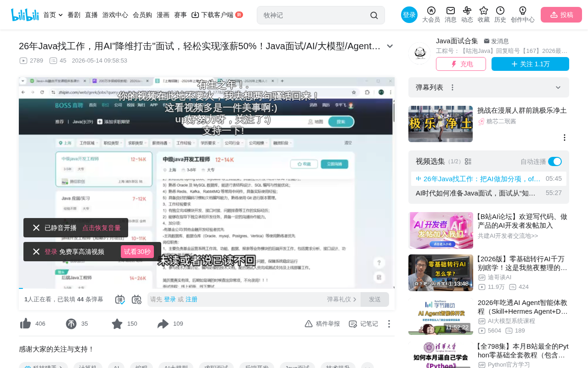The height and width of the screenshot is (368, 588).
Task: Open 游戏中心 in the navigation
Action: (x=115, y=15)
